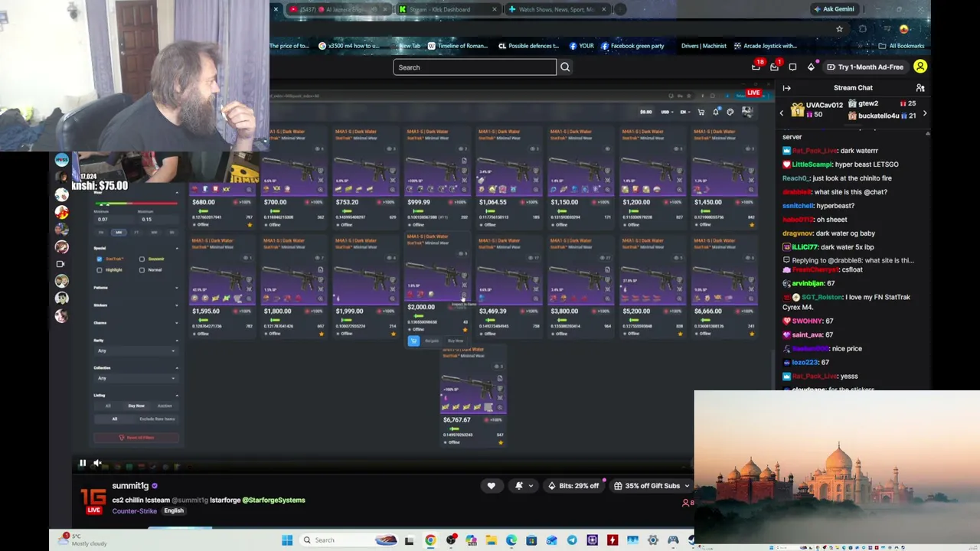The width and height of the screenshot is (980, 551).
Task: Click the Reset All Filters button
Action: 136,438
